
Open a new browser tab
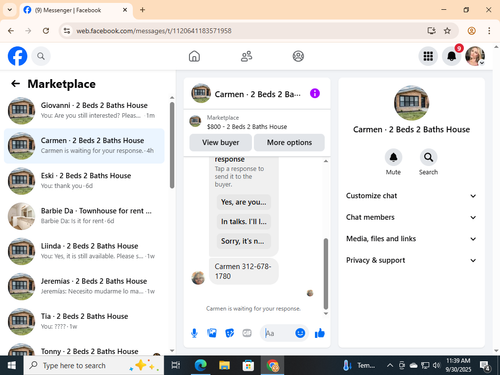point(142,10)
